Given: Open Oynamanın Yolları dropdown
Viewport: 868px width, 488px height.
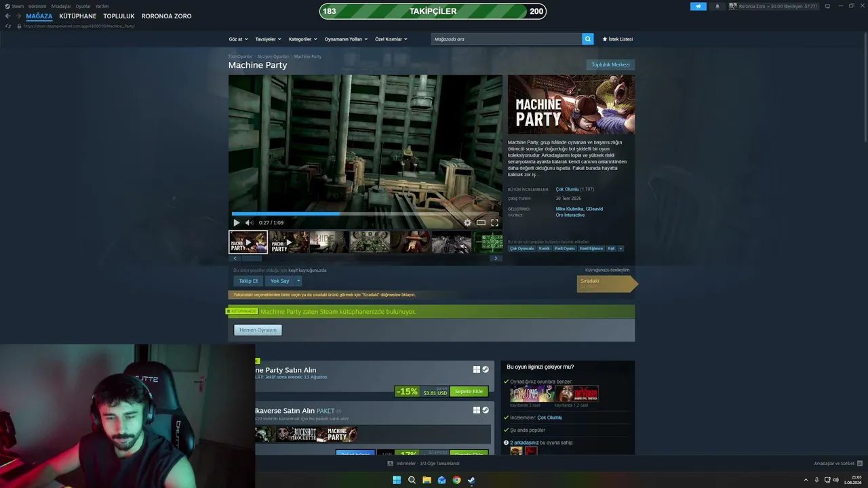Looking at the screenshot, I should pyautogui.click(x=346, y=39).
